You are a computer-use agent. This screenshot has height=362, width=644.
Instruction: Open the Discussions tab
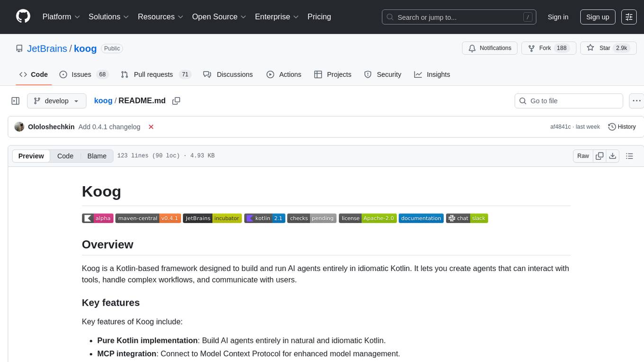coord(228,74)
